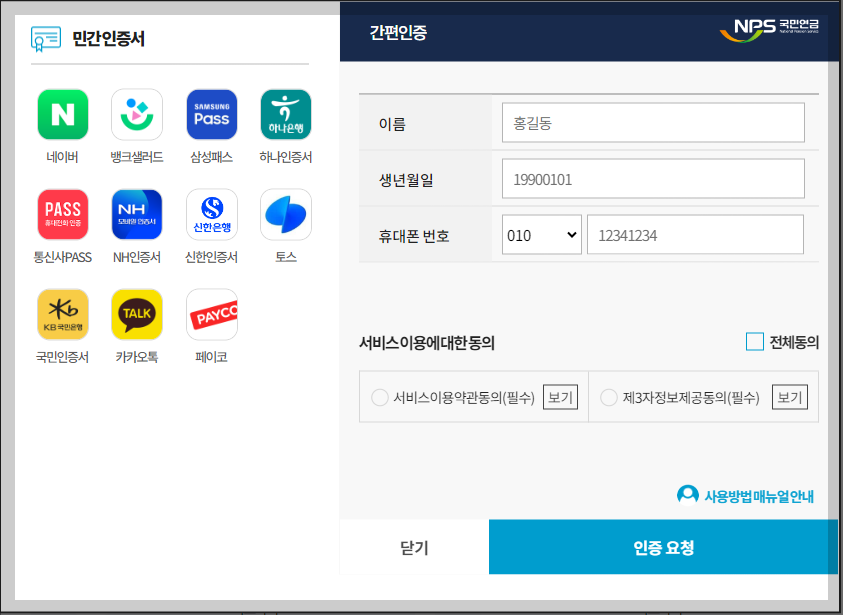Click the 닫기 close button
Image resolution: width=843 pixels, height=615 pixels.
click(x=415, y=547)
